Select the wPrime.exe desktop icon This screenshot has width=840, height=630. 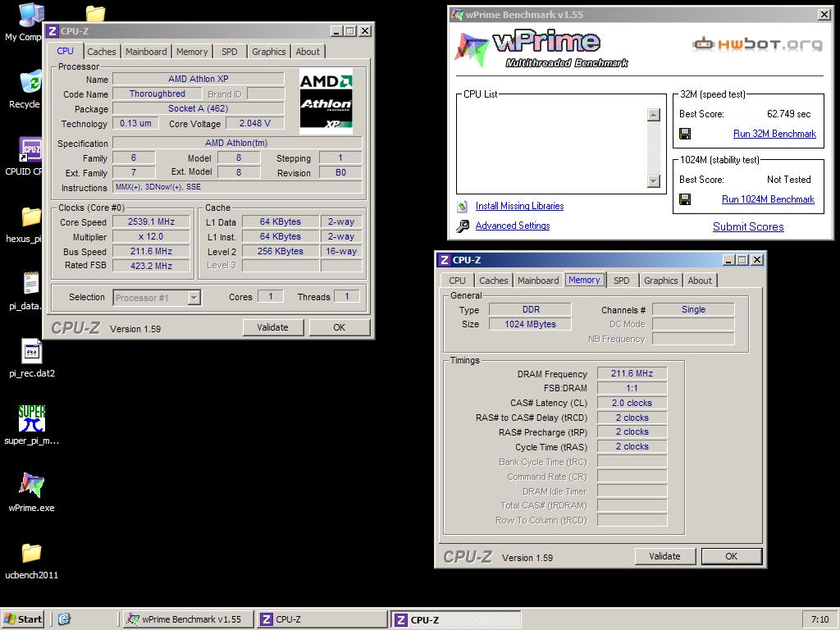(32, 486)
